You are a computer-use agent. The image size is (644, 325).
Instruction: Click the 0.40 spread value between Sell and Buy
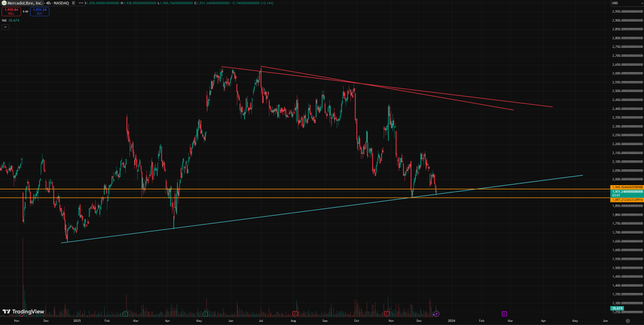pos(25,11)
